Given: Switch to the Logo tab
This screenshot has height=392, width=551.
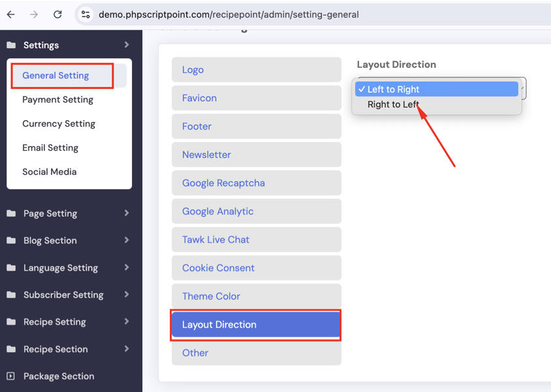Looking at the screenshot, I should pos(257,70).
